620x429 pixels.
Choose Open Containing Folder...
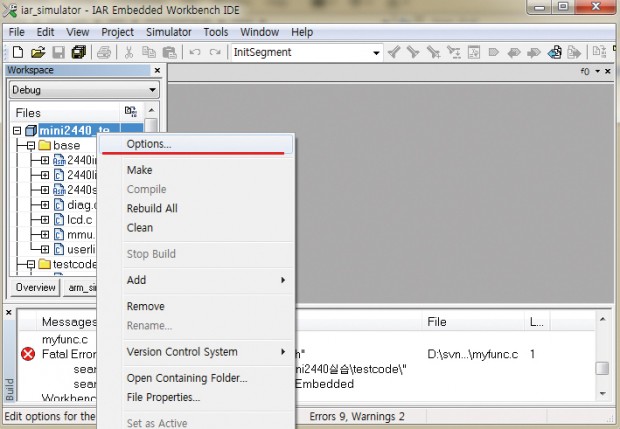coord(197,378)
